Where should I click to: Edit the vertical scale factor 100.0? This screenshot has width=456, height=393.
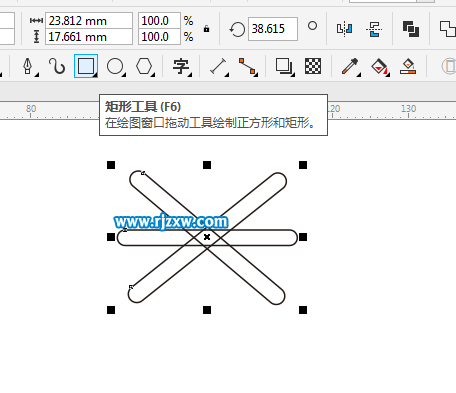click(159, 37)
